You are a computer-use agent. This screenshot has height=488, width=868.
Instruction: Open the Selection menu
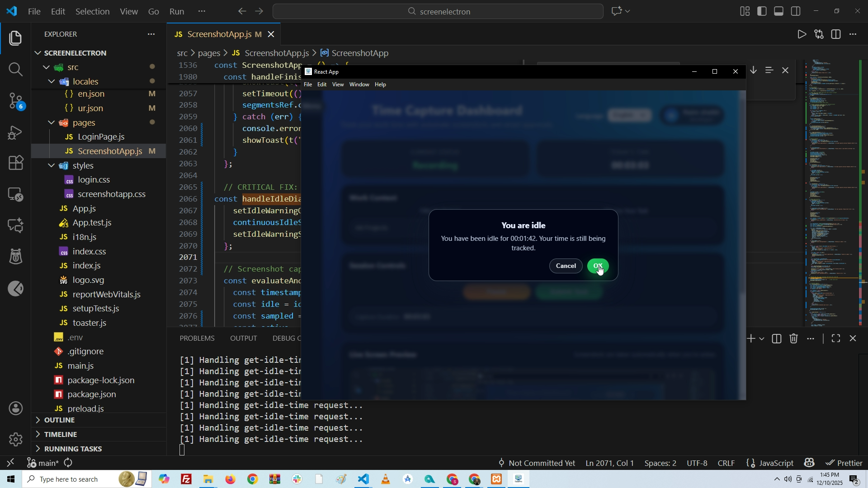click(92, 11)
